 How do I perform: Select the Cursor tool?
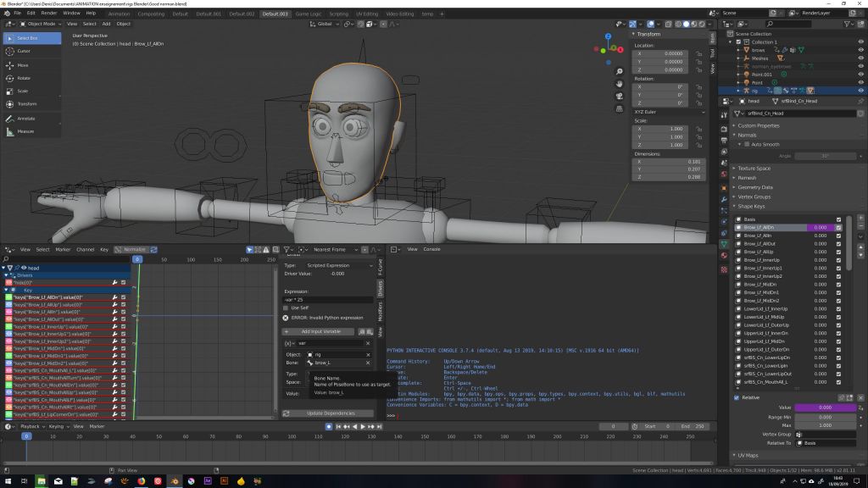pos(32,51)
